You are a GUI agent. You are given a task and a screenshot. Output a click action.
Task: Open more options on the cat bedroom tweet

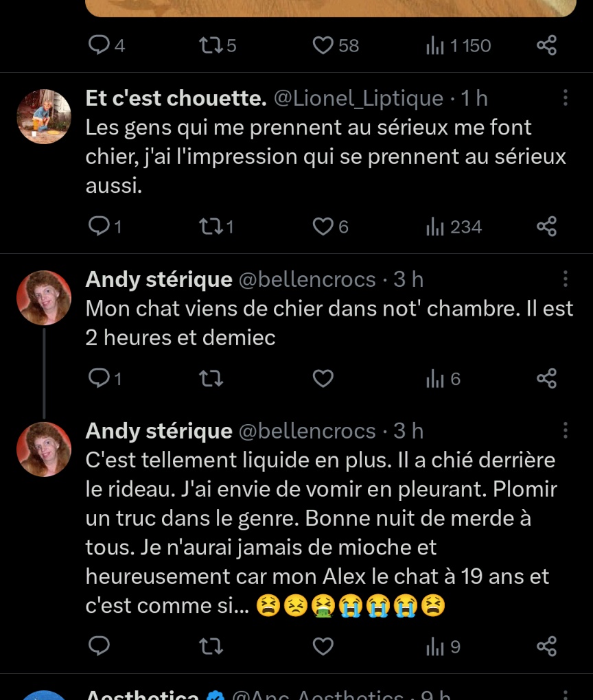tap(566, 279)
